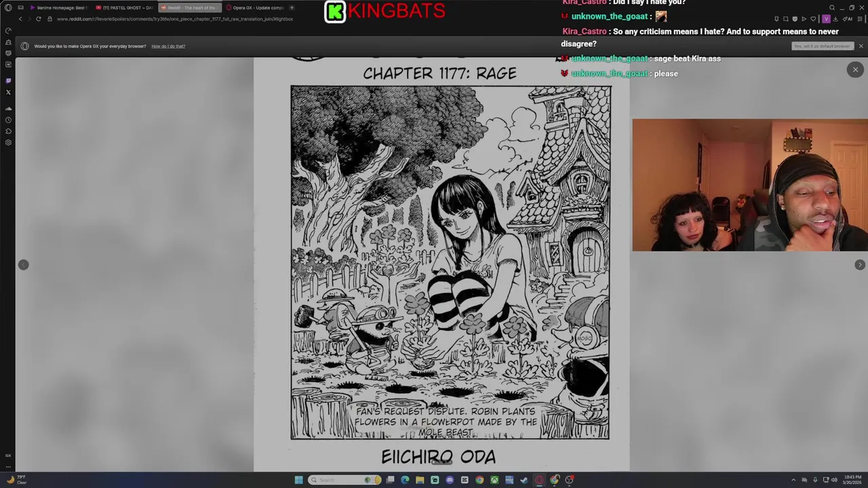Pin toolbar icon in address bar
The height and width of the screenshot is (488, 868).
click(777, 19)
